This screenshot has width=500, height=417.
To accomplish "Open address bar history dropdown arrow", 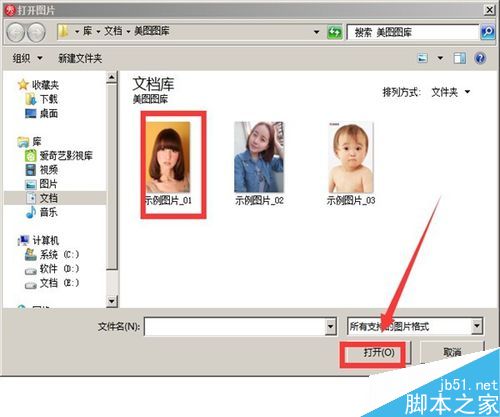I will 317,32.
